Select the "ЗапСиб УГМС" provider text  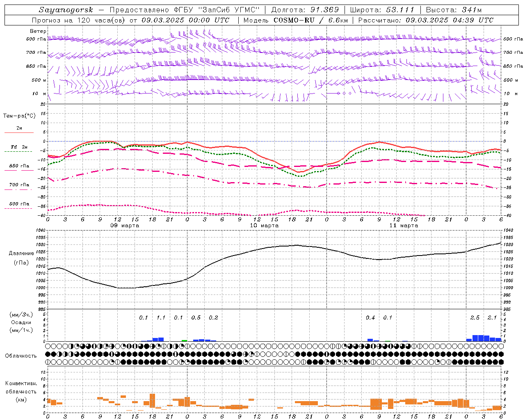(x=229, y=10)
